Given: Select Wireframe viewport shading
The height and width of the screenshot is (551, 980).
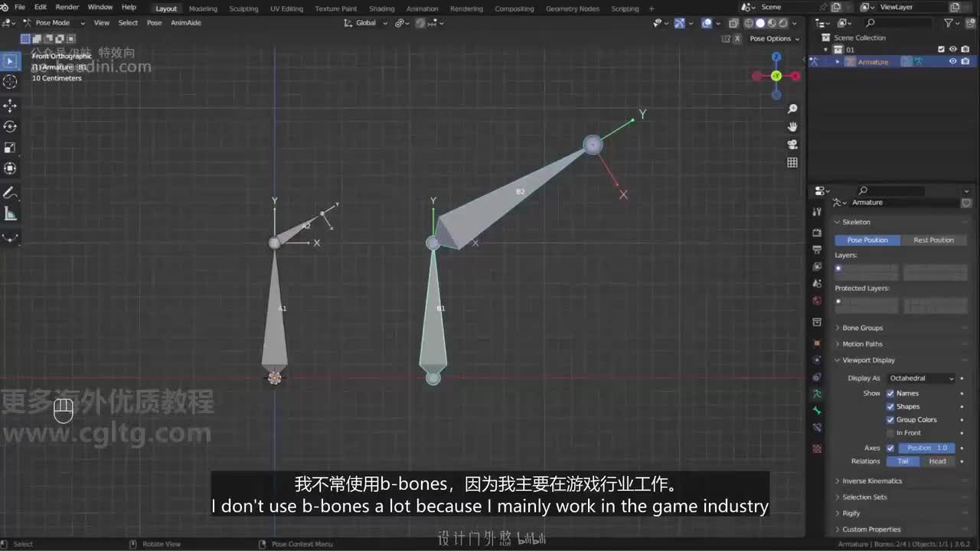Looking at the screenshot, I should click(x=749, y=23).
